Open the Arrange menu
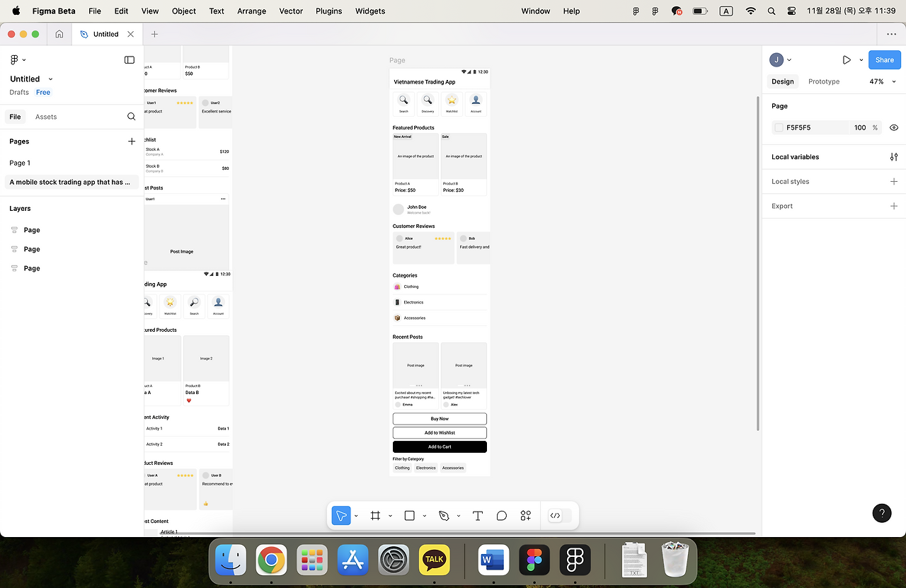The width and height of the screenshot is (906, 588). point(252,11)
